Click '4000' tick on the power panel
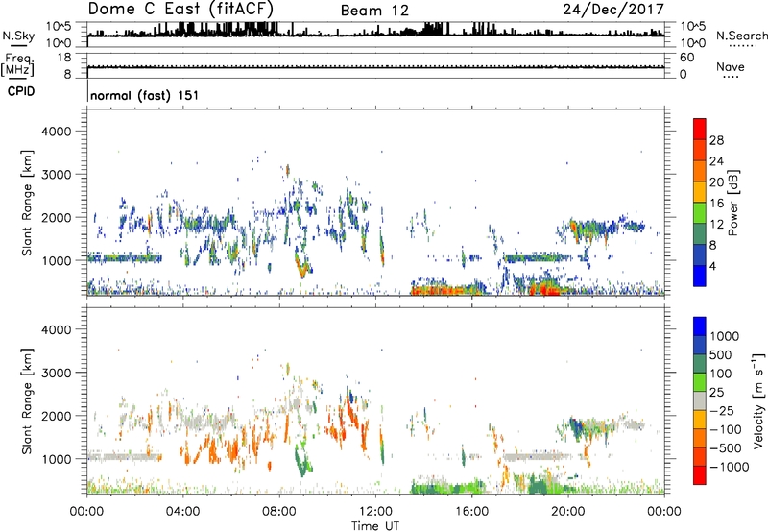The height and width of the screenshot is (532, 768). 56,132
